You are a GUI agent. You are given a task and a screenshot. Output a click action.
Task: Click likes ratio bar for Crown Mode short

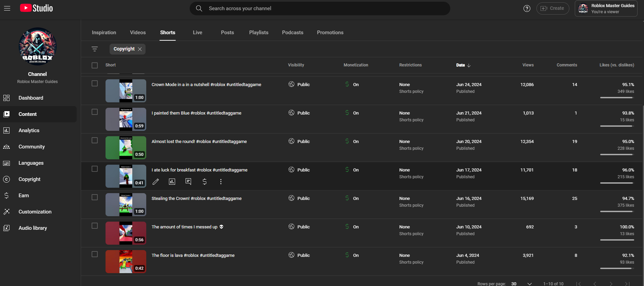tap(617, 98)
